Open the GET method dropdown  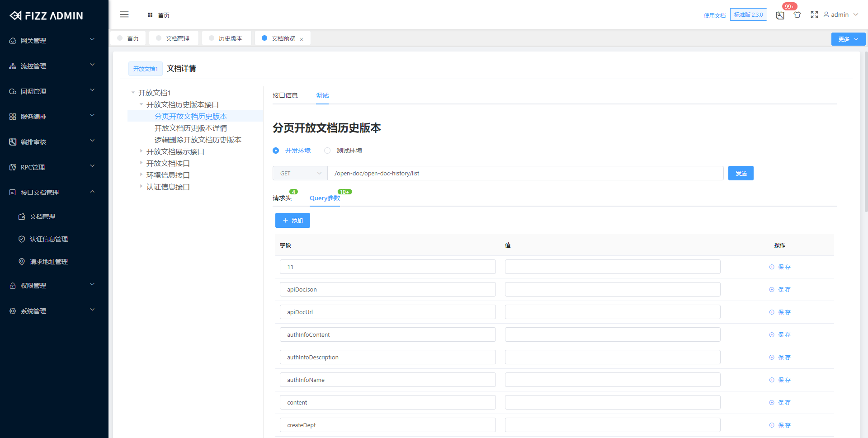tap(300, 173)
